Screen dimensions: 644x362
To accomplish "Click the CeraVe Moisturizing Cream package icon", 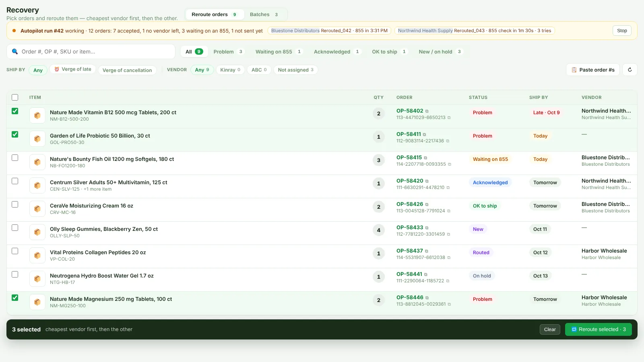I will click(x=37, y=209).
